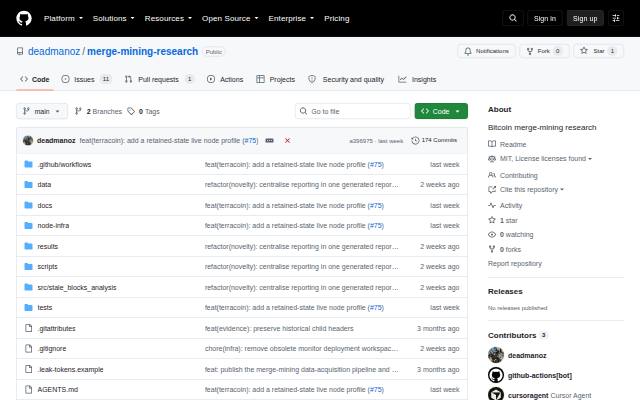640x400 pixels.
Task: Switch to the Issues tab
Action: click(86, 79)
